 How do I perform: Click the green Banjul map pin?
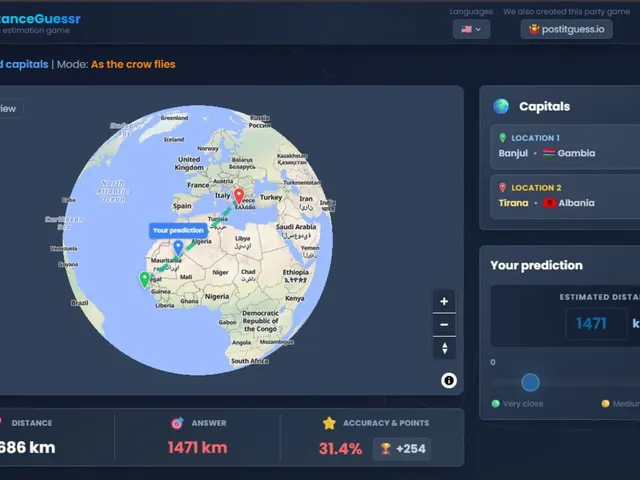click(144, 280)
